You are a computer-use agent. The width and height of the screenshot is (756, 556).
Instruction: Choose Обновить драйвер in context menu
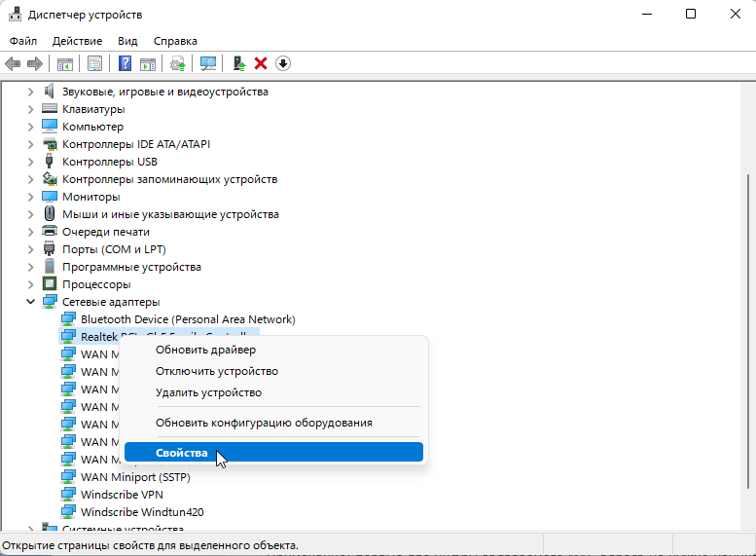(x=273, y=350)
